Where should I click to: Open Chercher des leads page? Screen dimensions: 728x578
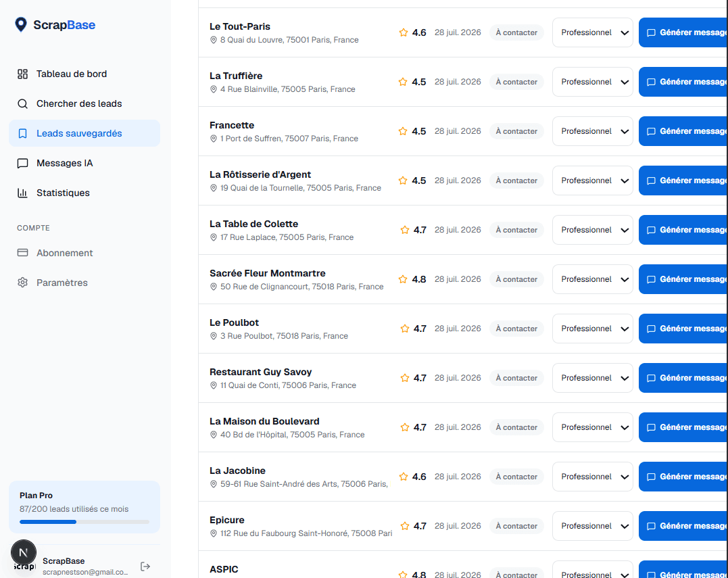pyautogui.click(x=84, y=103)
